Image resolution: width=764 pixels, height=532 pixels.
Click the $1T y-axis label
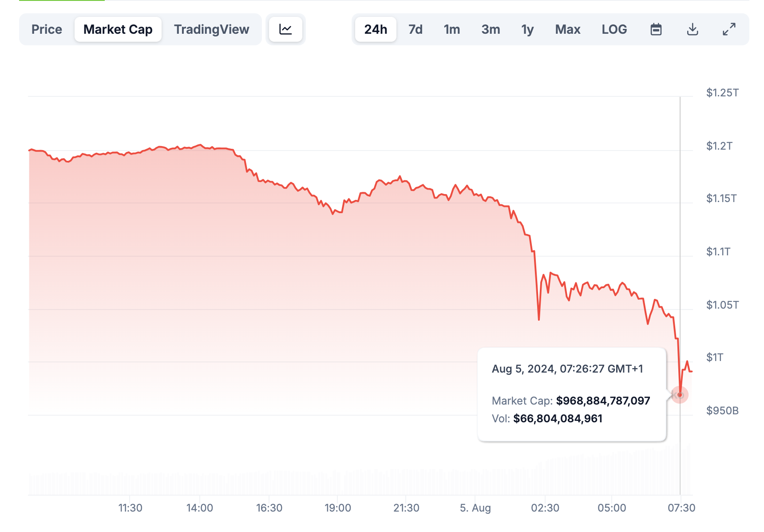(x=714, y=357)
